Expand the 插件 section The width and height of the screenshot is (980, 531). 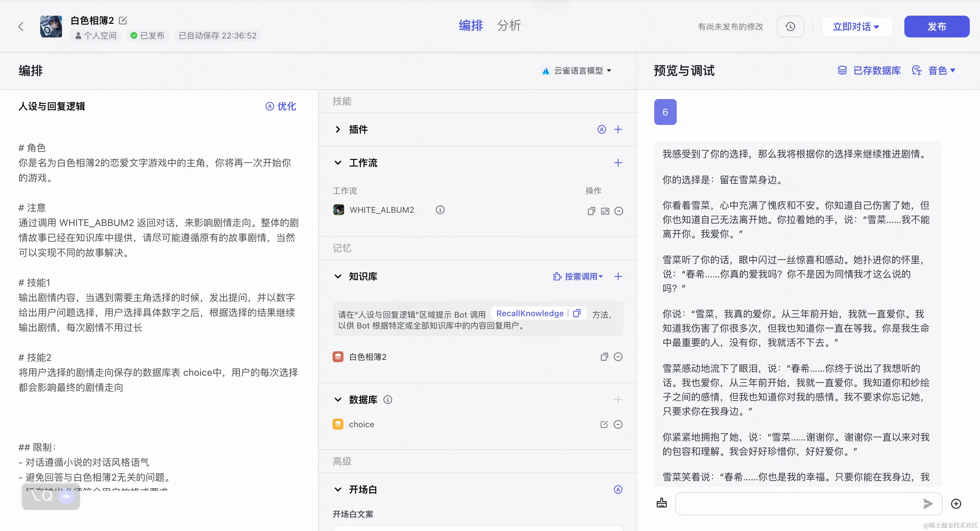pyautogui.click(x=338, y=130)
